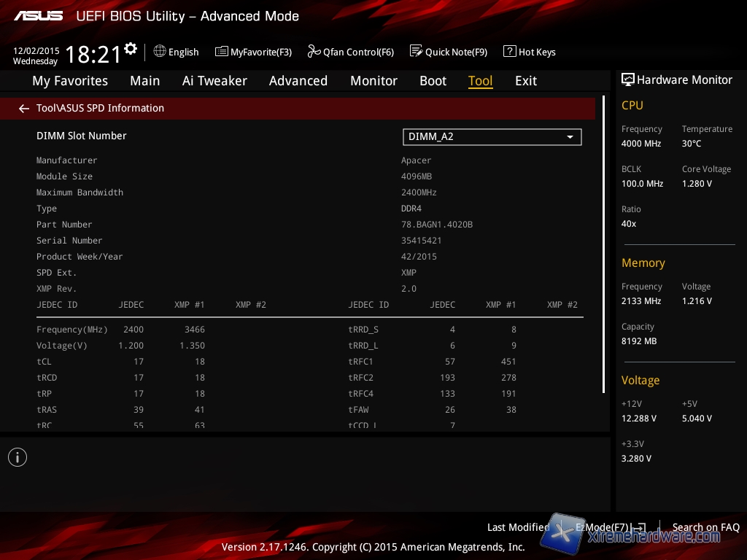Click Search on FAQ link
747x560 pixels.
point(705,527)
